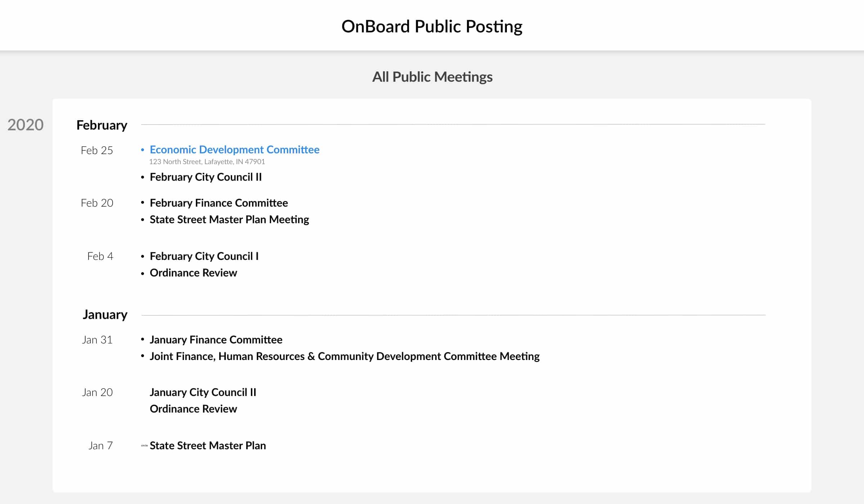Click the bullet icon beside February City Council I
Screen dimensions: 864x504
pos(143,257)
